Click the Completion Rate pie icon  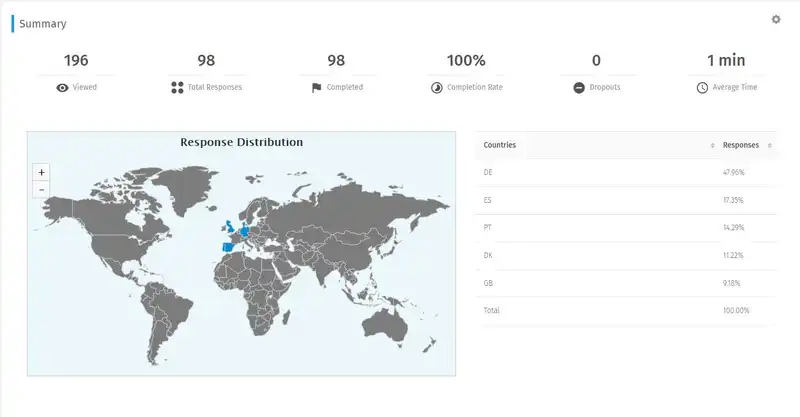tap(437, 88)
